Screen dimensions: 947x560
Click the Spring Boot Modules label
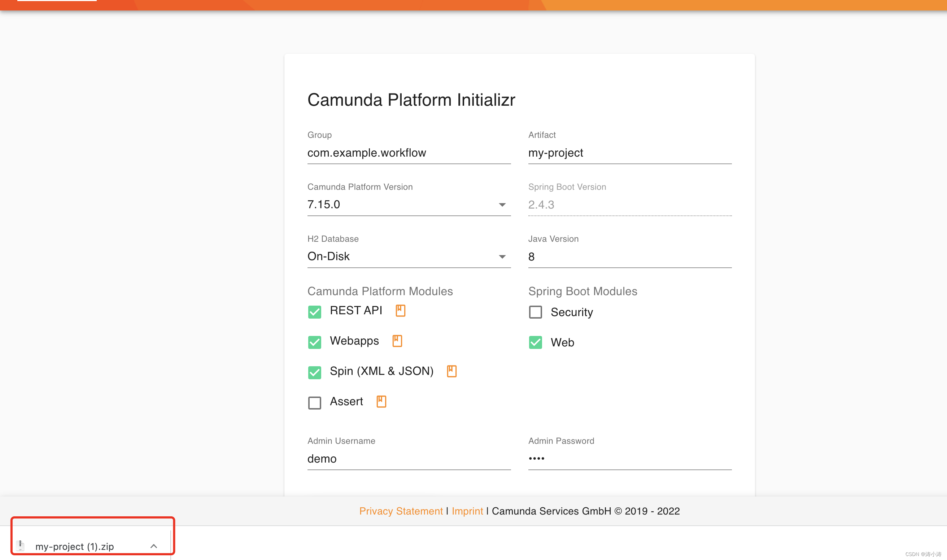[x=583, y=291]
